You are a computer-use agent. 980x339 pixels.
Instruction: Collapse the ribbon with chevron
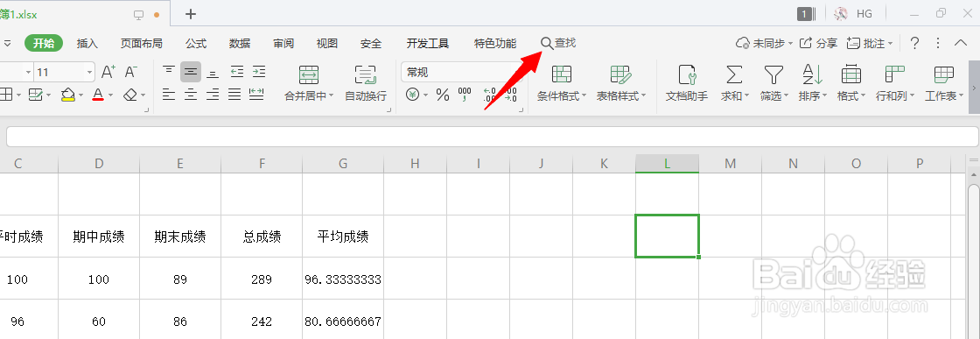pos(962,43)
